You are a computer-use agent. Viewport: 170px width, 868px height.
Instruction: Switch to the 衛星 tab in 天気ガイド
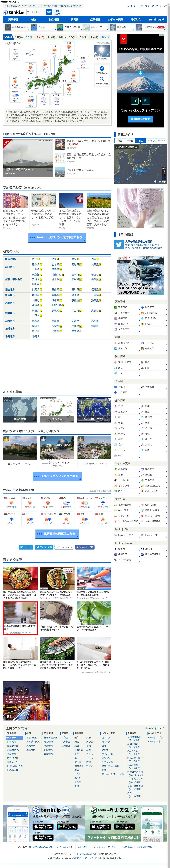pyautogui.click(x=120, y=140)
